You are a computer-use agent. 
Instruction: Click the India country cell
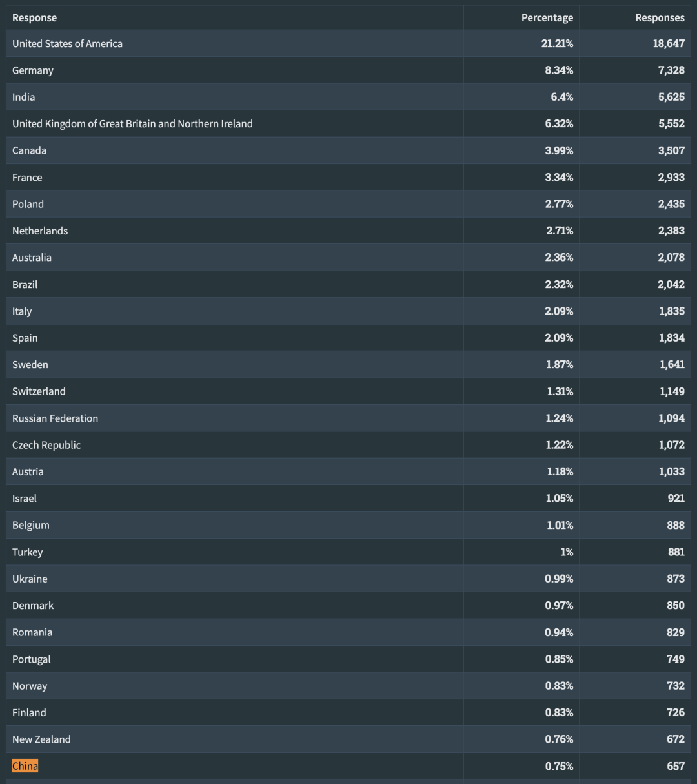(24, 97)
